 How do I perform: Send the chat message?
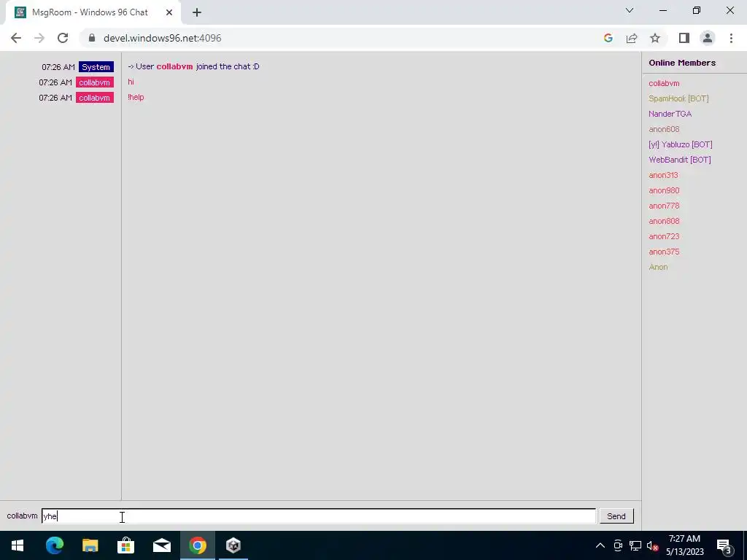click(616, 516)
